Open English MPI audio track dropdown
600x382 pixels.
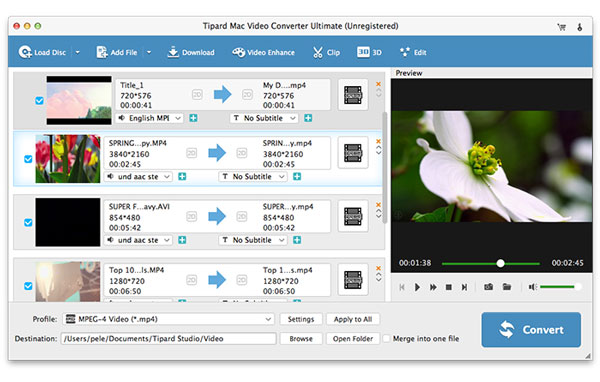coord(150,118)
